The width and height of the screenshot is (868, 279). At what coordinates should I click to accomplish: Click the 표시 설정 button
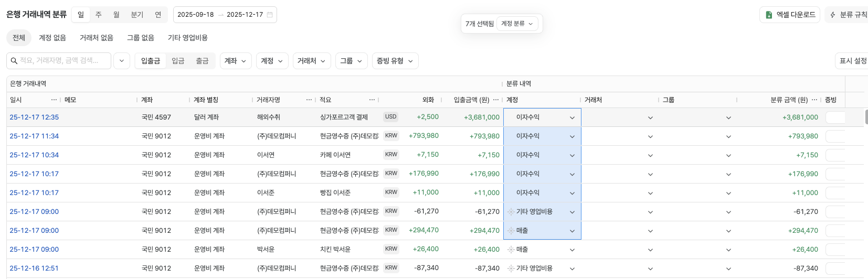[852, 61]
